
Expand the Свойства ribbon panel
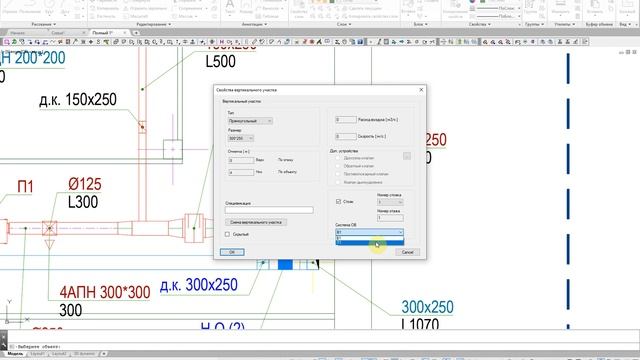pos(479,24)
